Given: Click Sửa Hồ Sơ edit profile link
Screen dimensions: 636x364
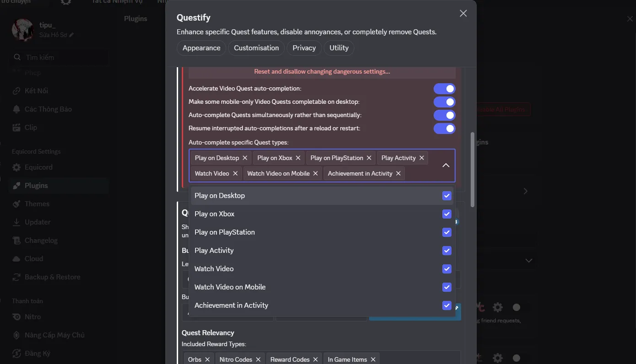Looking at the screenshot, I should 56,35.
